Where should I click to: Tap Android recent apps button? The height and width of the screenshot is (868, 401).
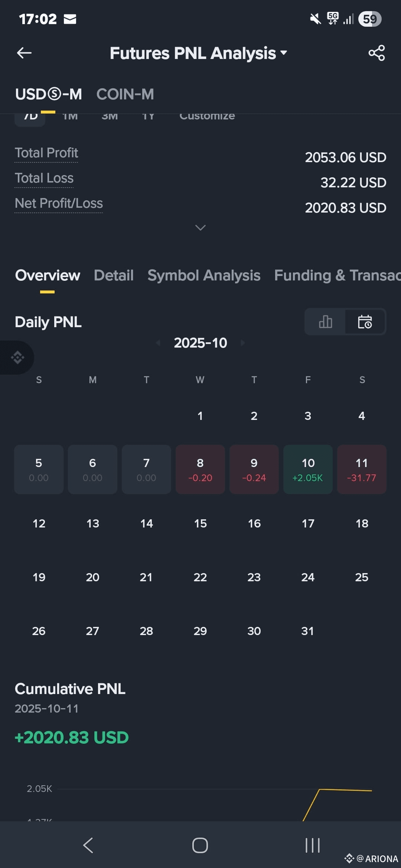[312, 845]
